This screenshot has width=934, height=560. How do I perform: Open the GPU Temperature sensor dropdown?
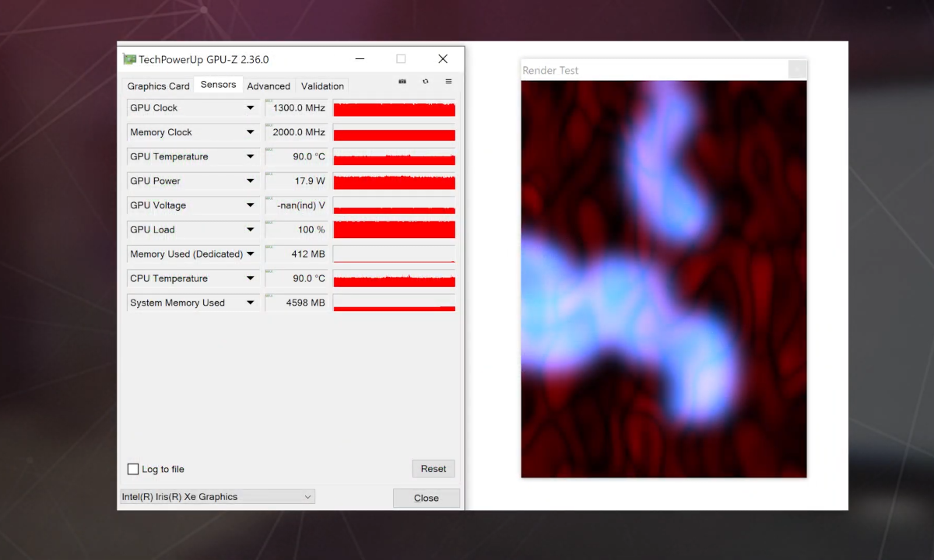click(251, 156)
